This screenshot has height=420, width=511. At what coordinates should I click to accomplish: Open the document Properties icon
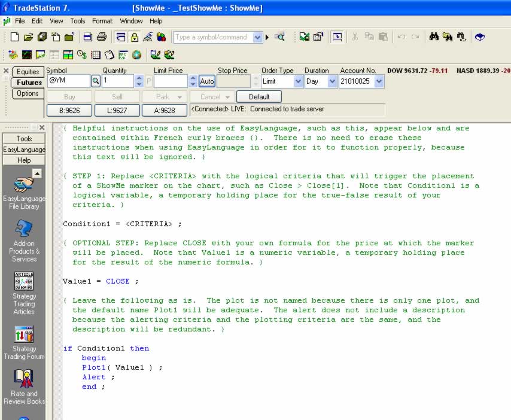click(x=318, y=37)
